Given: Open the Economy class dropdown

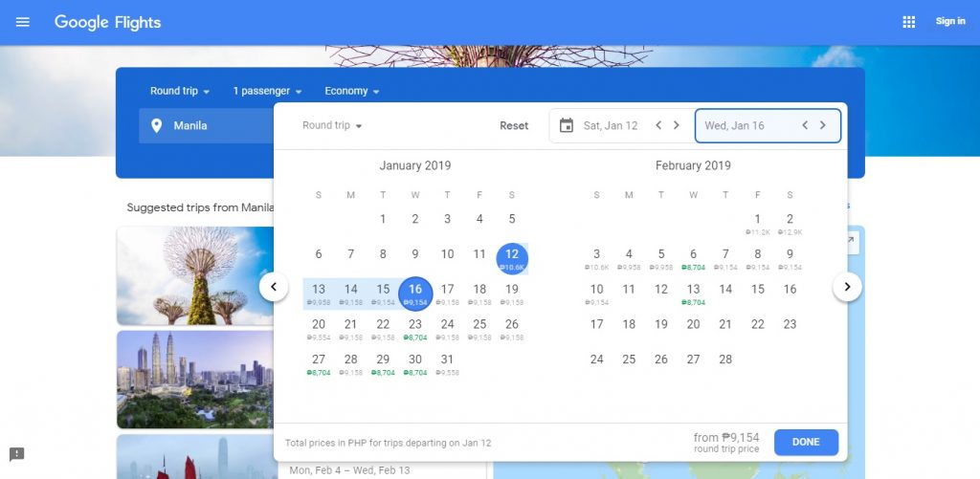Looking at the screenshot, I should [x=352, y=91].
